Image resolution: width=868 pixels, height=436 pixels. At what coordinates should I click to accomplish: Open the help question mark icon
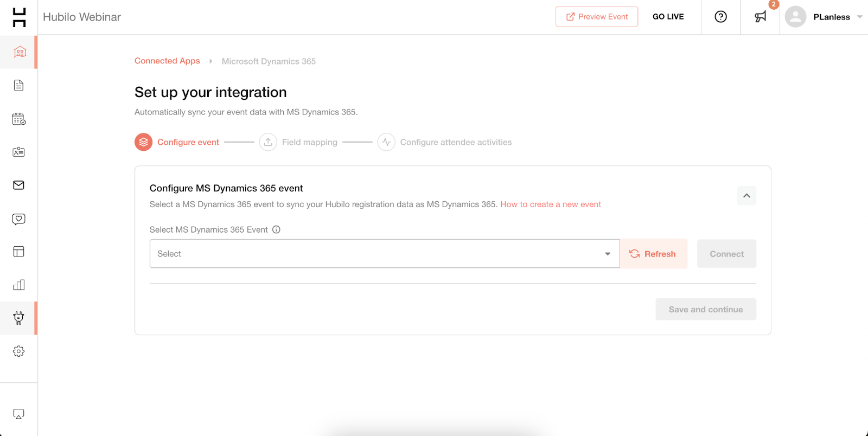click(720, 17)
